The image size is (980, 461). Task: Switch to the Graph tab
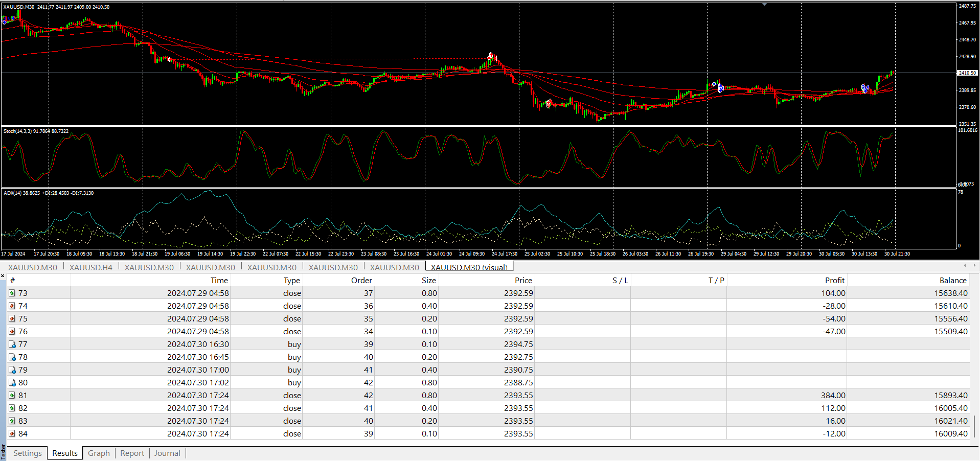(x=99, y=453)
